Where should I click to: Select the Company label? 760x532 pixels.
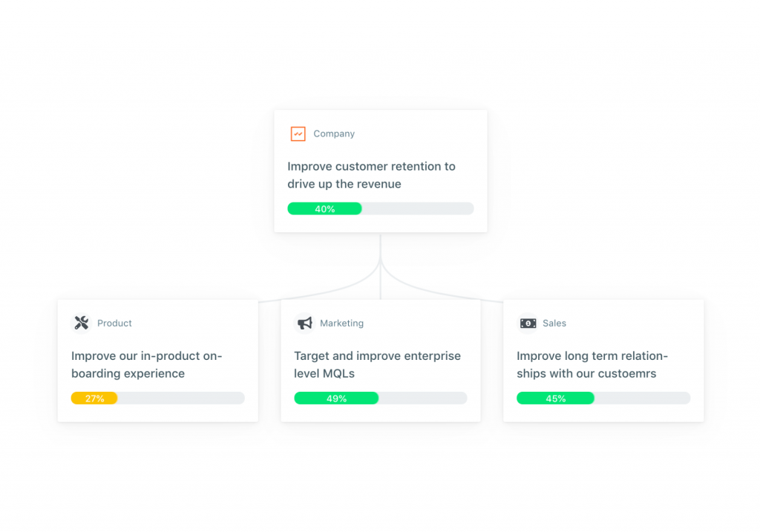tap(334, 134)
